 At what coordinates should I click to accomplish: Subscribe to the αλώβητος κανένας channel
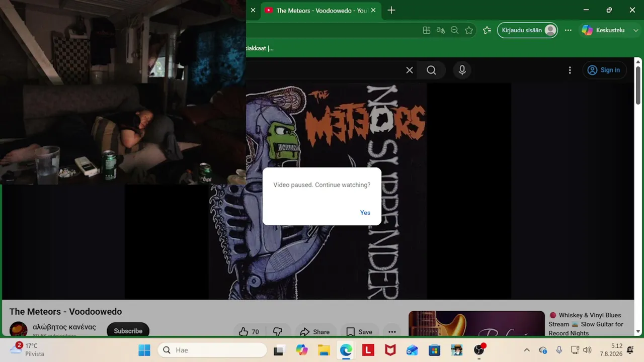128,331
